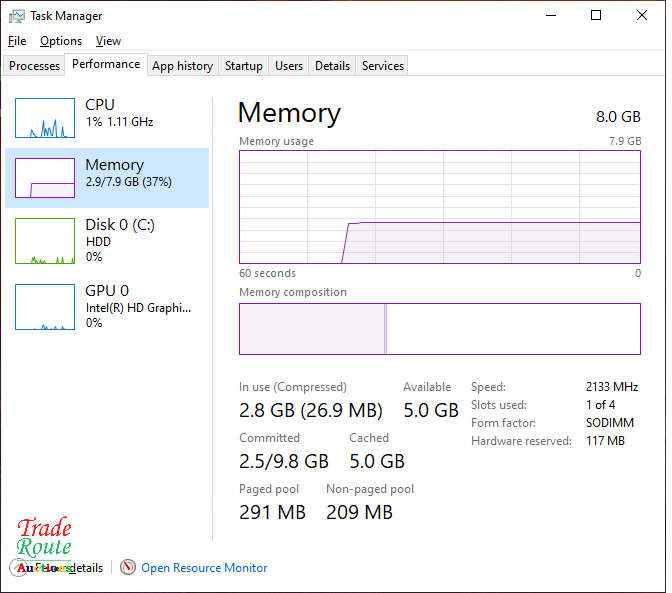The image size is (672, 593).
Task: Click the Memory composition bar
Action: 439,329
